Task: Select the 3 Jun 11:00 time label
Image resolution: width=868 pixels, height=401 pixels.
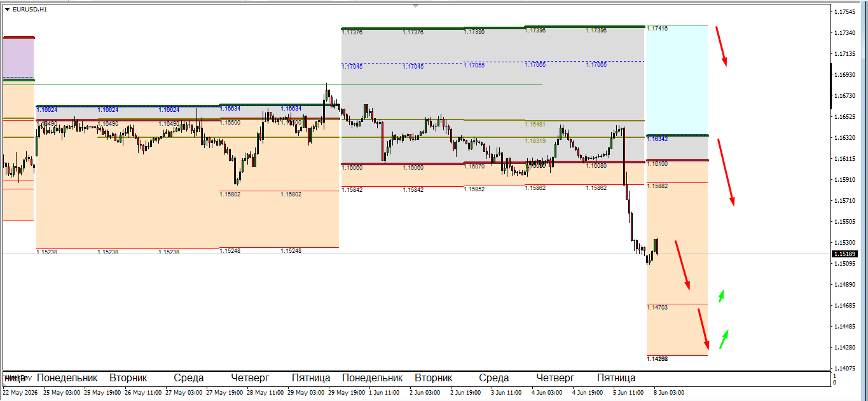Action: pyautogui.click(x=507, y=393)
